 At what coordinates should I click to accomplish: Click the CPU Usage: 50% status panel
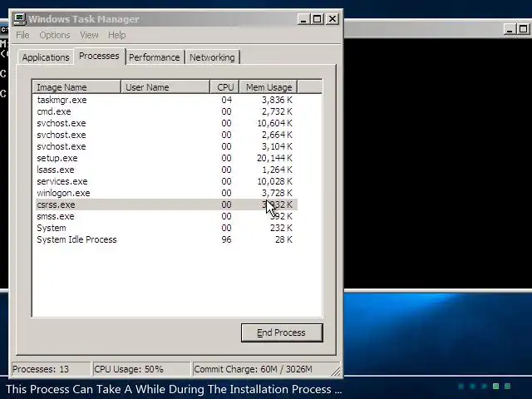(x=141, y=369)
